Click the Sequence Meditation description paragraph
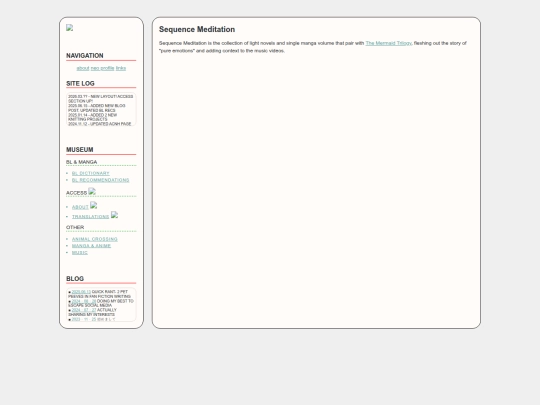The width and height of the screenshot is (540, 405). coord(313,47)
